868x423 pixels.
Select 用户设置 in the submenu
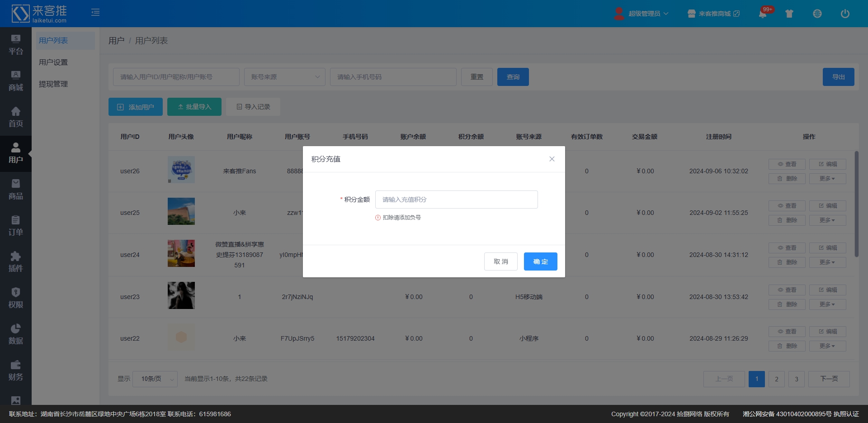pos(53,62)
